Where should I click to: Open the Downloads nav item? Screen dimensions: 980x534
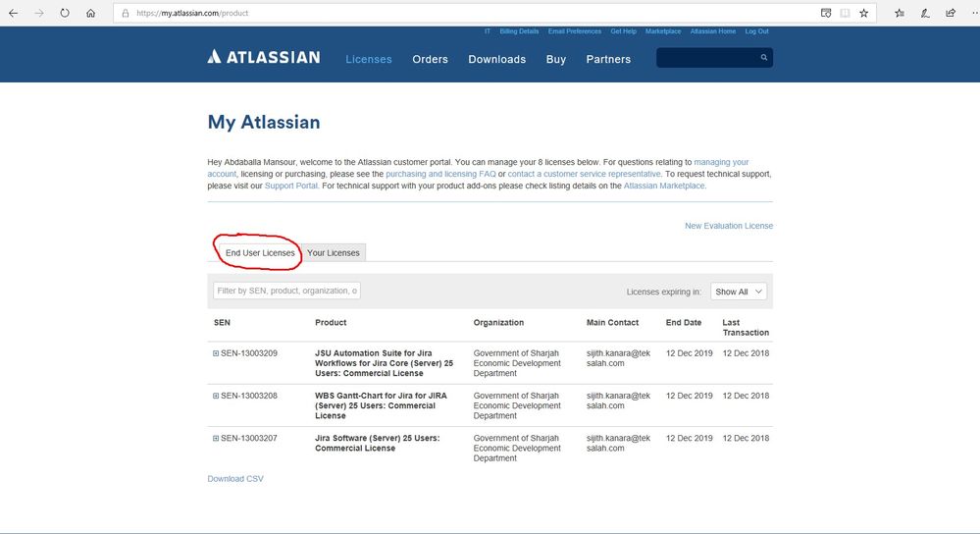497,60
